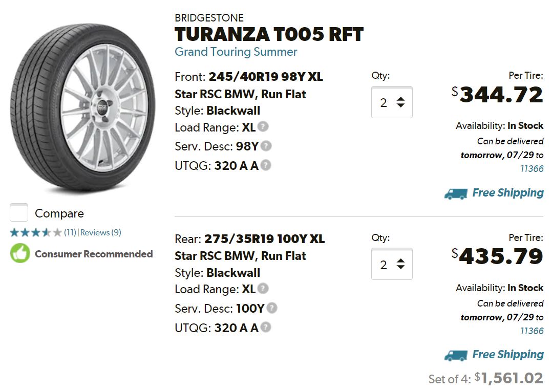Click rear tire free shipping truck icon
The width and height of the screenshot is (552, 392).
[x=456, y=355]
